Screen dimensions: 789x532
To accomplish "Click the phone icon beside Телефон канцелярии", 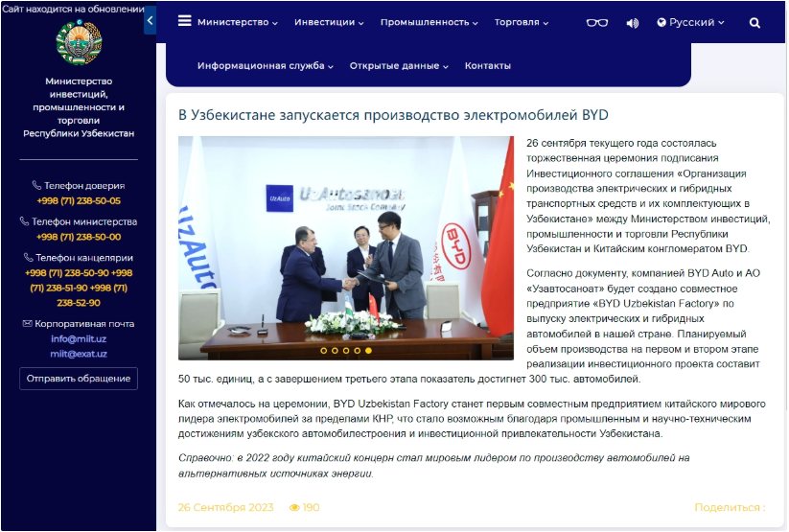I will pos(28,257).
